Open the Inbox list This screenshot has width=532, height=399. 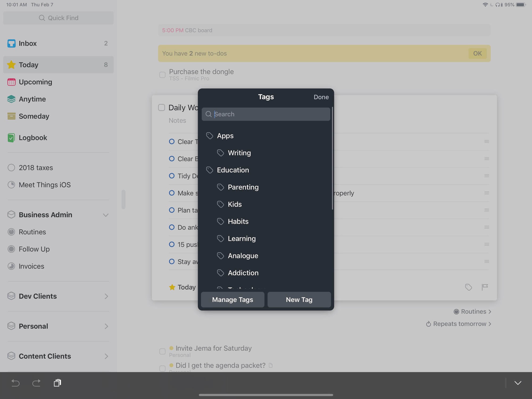coord(28,43)
